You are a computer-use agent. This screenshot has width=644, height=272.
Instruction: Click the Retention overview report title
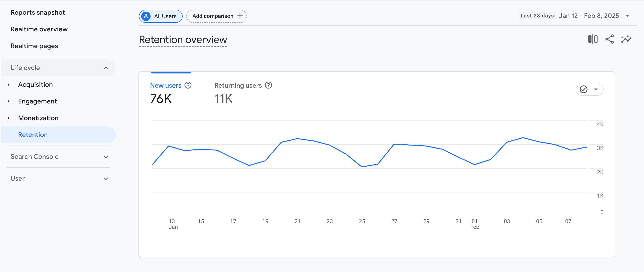click(x=183, y=40)
